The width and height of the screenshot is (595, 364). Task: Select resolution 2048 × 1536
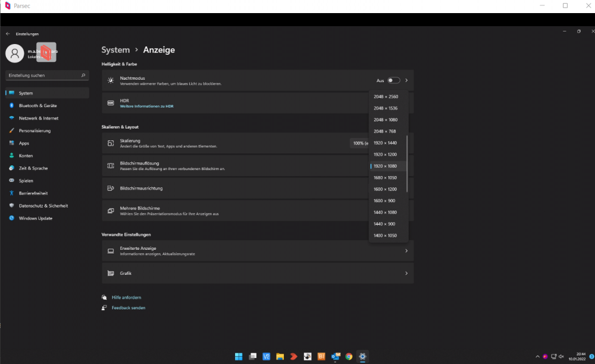click(388, 108)
